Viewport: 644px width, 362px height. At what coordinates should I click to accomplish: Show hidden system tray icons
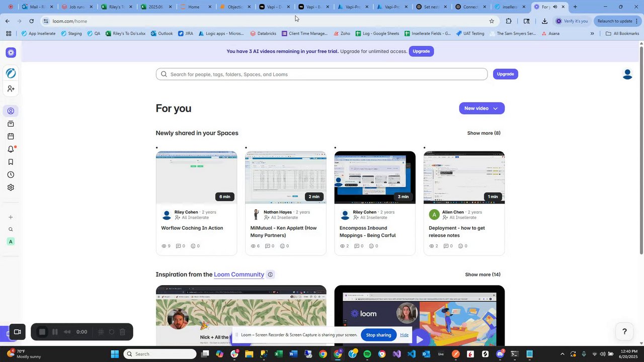click(562, 354)
